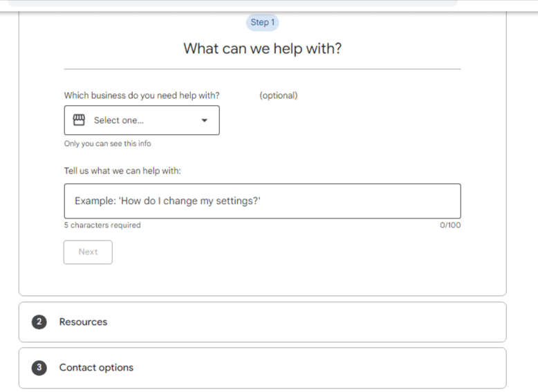Image resolution: width=538 pixels, height=392 pixels.
Task: Click the '(optional)' label
Action: point(278,95)
